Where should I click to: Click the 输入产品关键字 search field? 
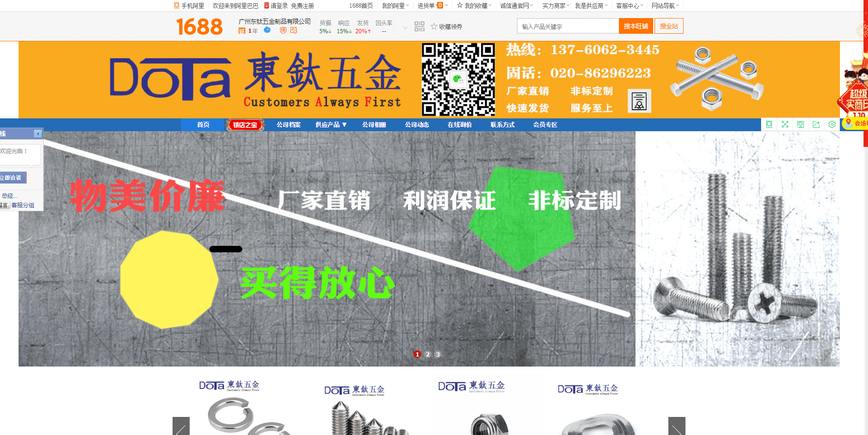click(x=568, y=26)
